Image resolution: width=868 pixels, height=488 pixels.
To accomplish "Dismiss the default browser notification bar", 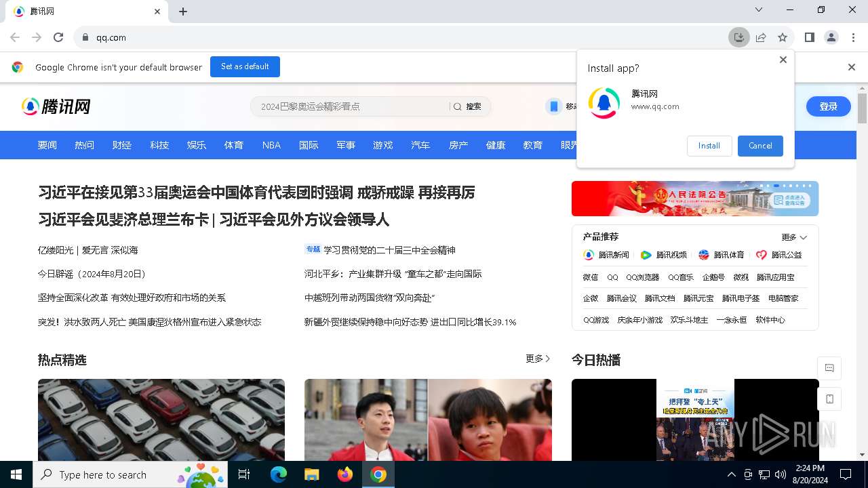I will click(x=852, y=67).
